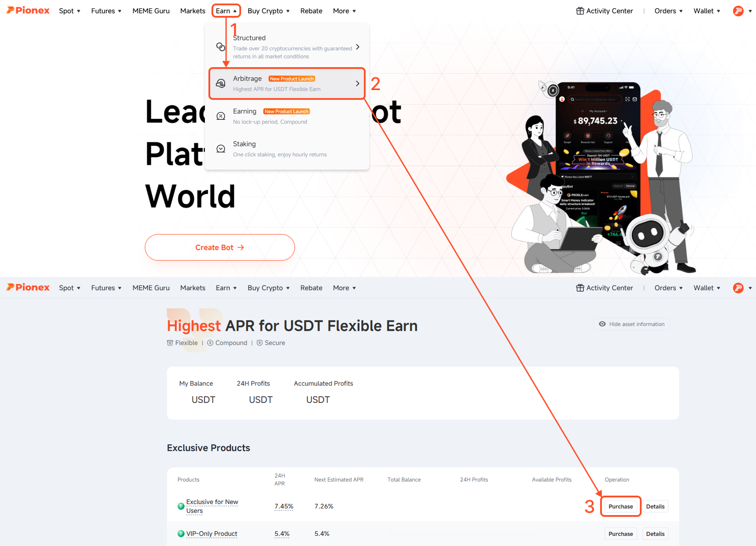Click the Earning icon in Earn menu
756x546 pixels.
pyautogui.click(x=221, y=116)
